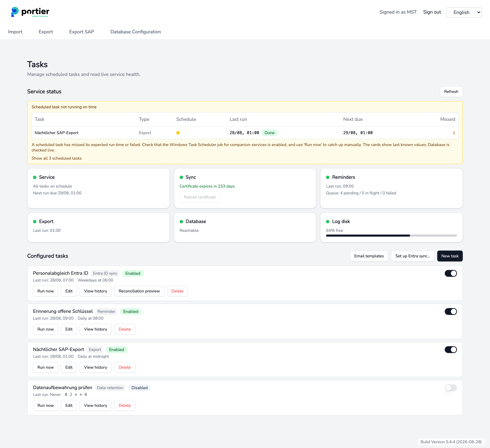Image resolution: width=490 pixels, height=448 pixels.
Task: Refresh the service status
Action: pos(451,92)
